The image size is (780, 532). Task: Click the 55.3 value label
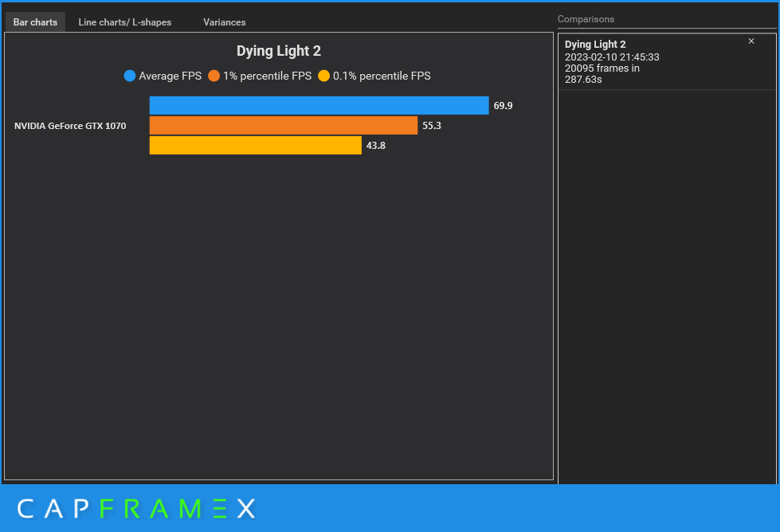coord(432,125)
